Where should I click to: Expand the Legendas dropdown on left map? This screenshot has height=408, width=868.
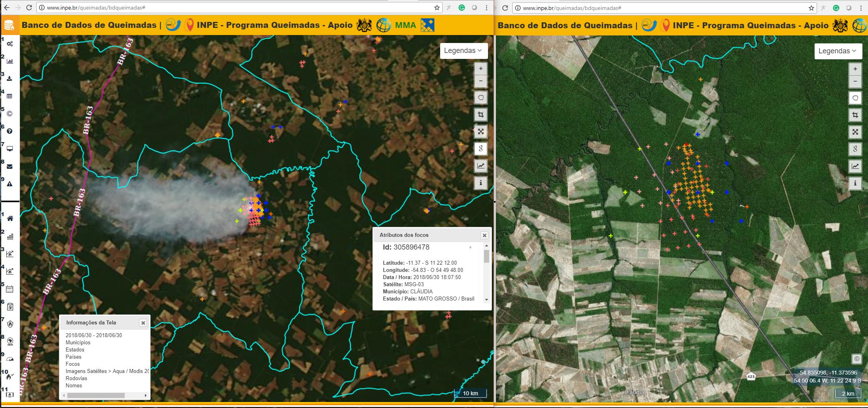(x=463, y=51)
